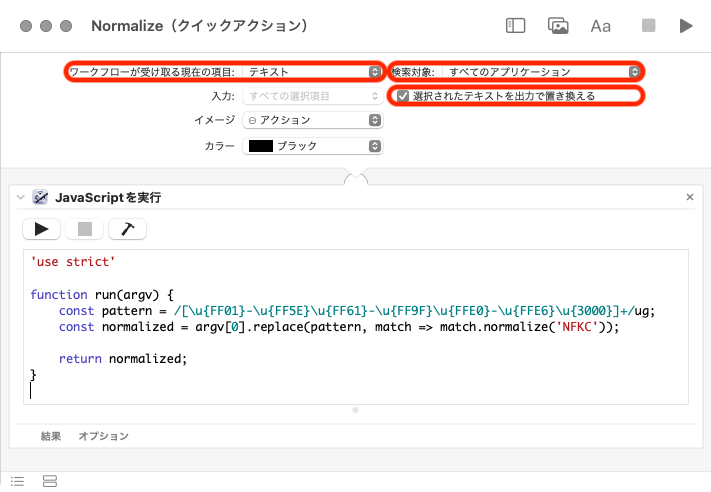Screen dimensions: 711x492
Task: Click the black color swatch
Action: [261, 146]
